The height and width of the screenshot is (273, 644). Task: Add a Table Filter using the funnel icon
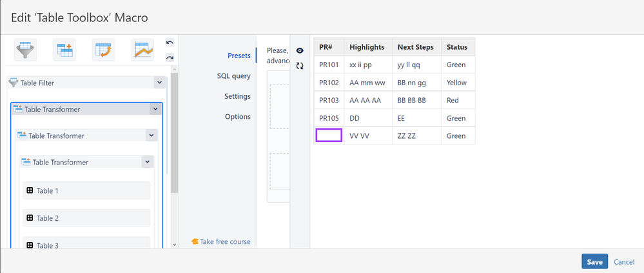[26, 50]
